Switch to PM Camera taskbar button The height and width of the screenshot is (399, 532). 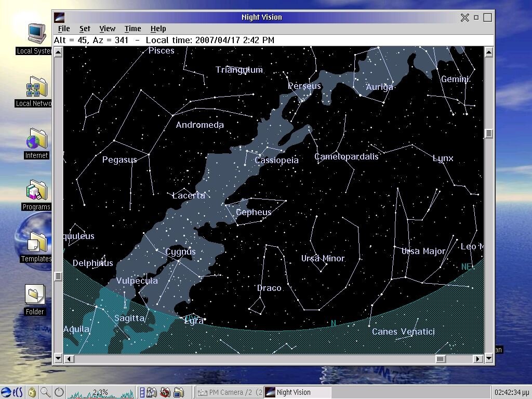pyautogui.click(x=230, y=392)
